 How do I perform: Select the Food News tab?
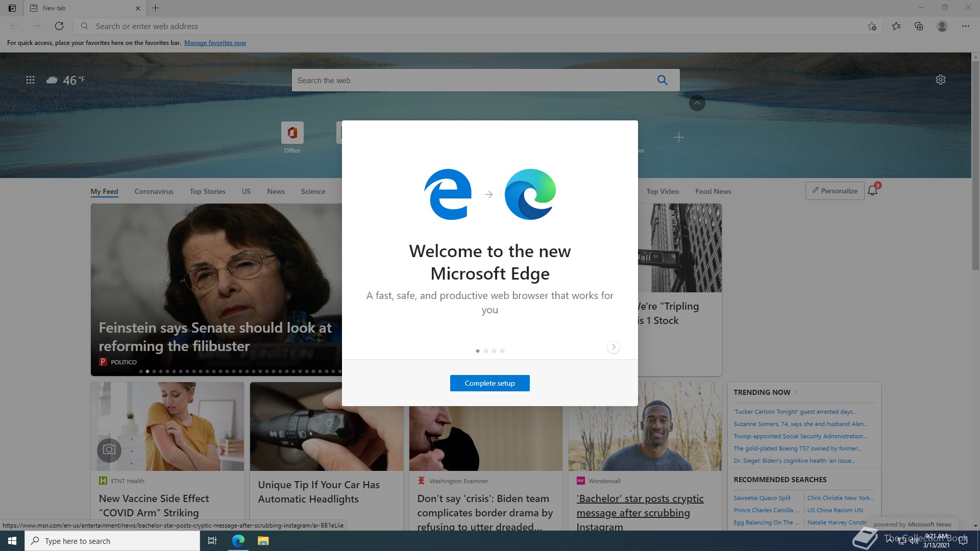pyautogui.click(x=713, y=191)
